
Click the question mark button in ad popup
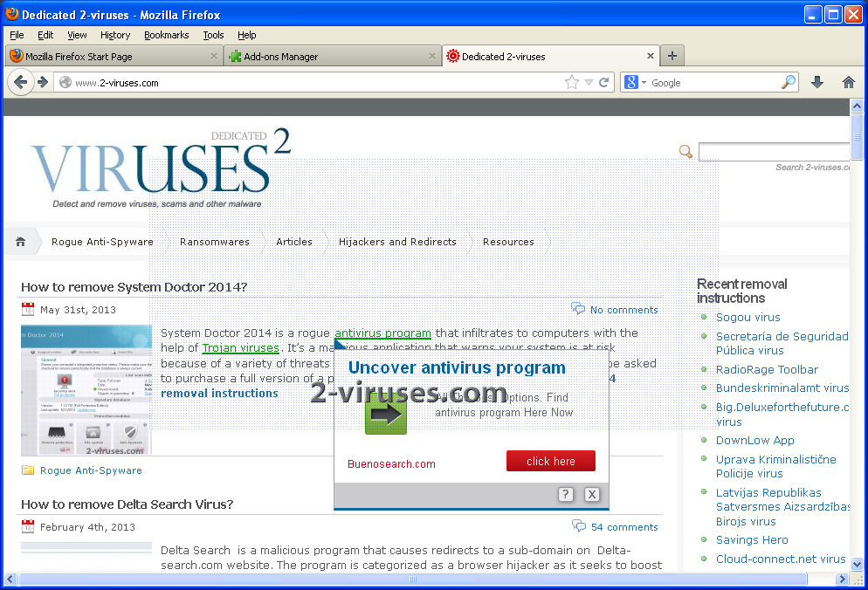click(565, 494)
